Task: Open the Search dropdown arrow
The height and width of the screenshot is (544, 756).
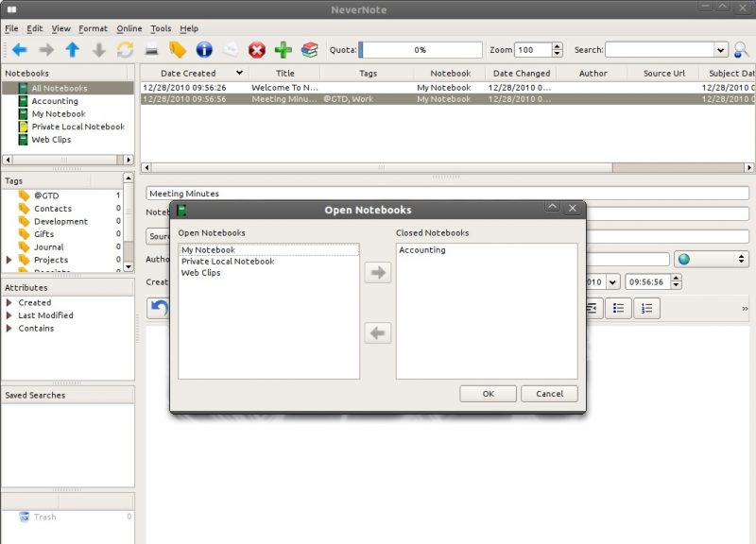Action: 720,50
